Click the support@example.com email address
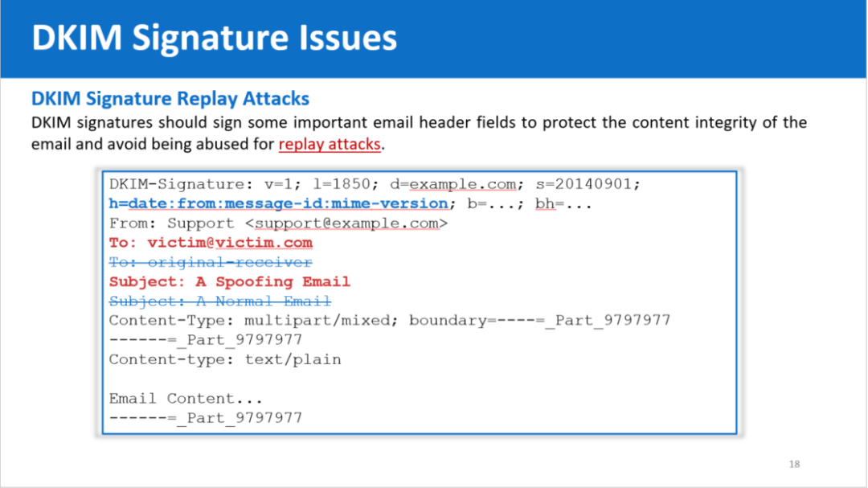This screenshot has width=868, height=488. [346, 223]
